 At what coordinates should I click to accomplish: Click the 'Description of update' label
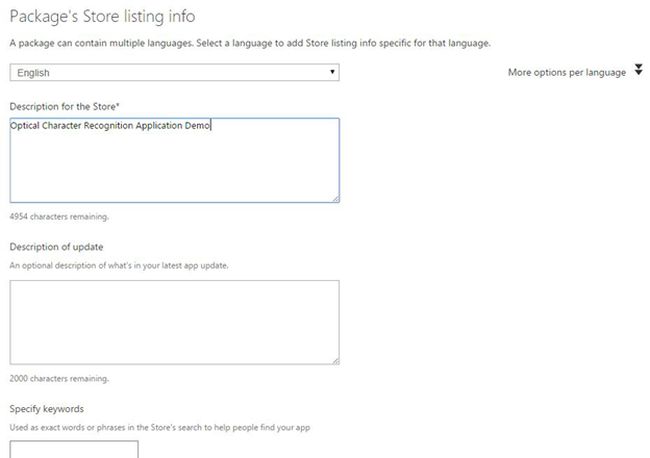tap(56, 247)
